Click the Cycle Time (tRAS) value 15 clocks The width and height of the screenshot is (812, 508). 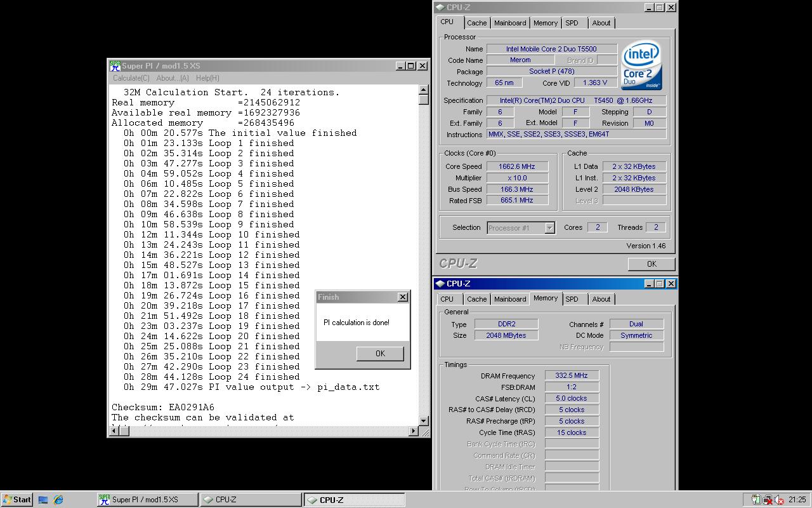point(572,433)
